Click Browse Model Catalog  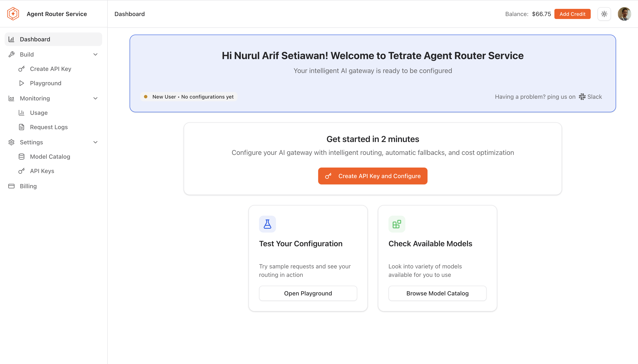pos(437,293)
